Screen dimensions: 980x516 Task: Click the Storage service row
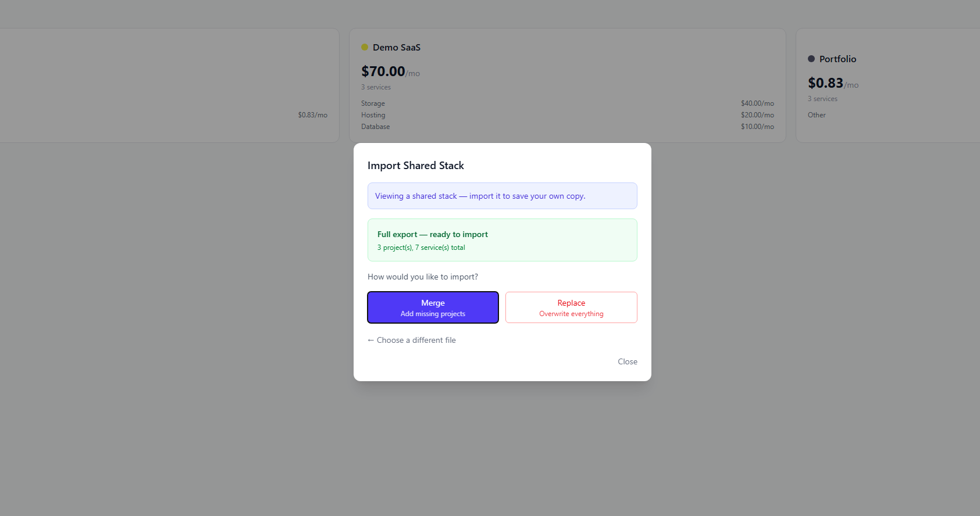[x=373, y=103]
